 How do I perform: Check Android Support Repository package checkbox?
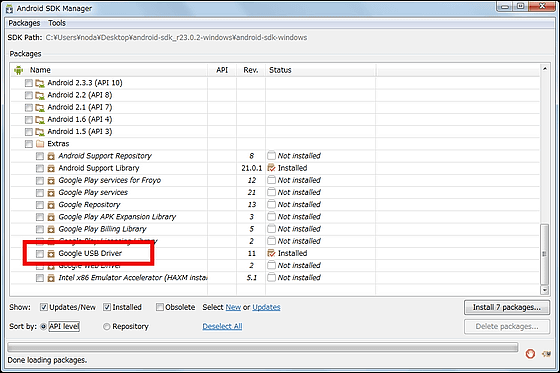pos(40,156)
